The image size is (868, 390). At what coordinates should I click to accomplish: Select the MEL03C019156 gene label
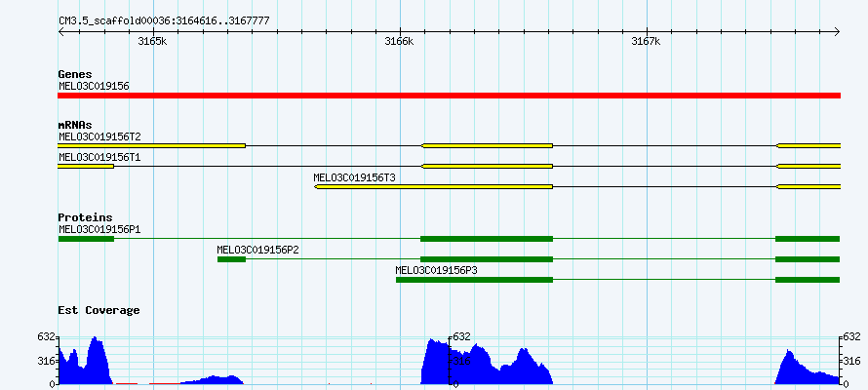pyautogui.click(x=94, y=86)
